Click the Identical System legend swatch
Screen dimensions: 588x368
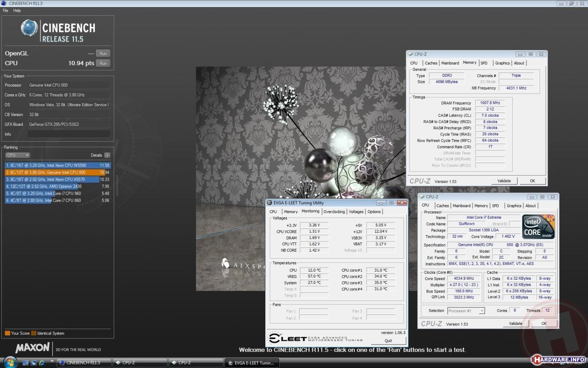click(34, 333)
